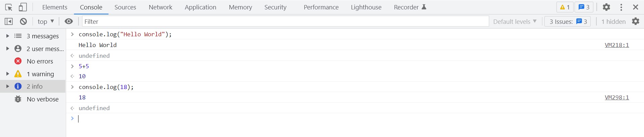Switch to the Network tab
Screen dimensions: 644x137
[160, 7]
